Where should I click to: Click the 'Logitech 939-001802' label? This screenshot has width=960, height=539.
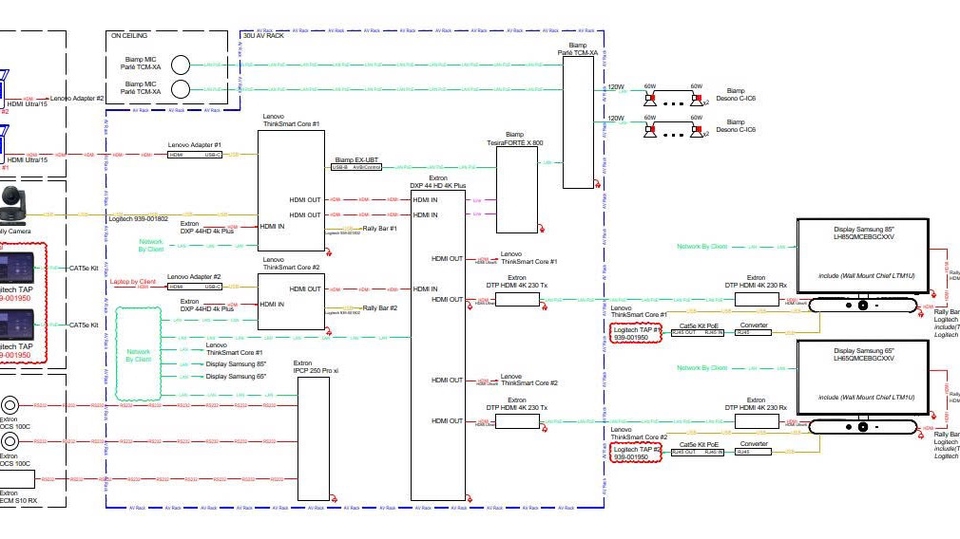coord(138,219)
